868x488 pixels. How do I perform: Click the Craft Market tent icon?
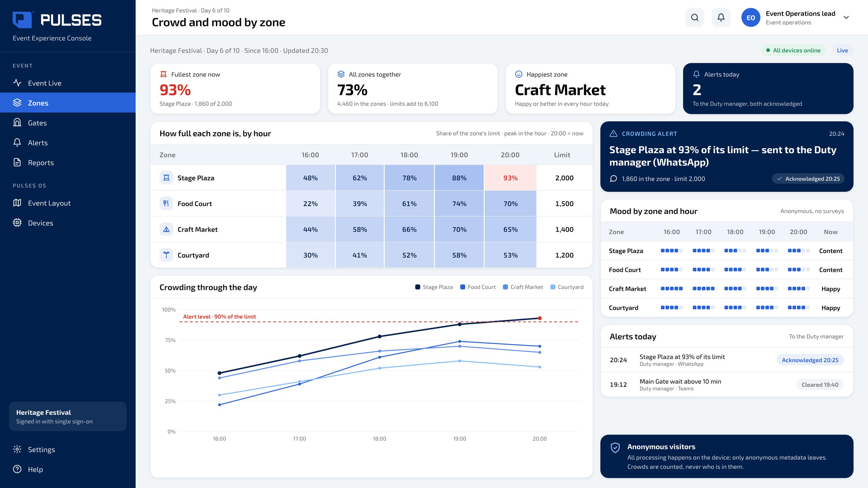point(166,229)
